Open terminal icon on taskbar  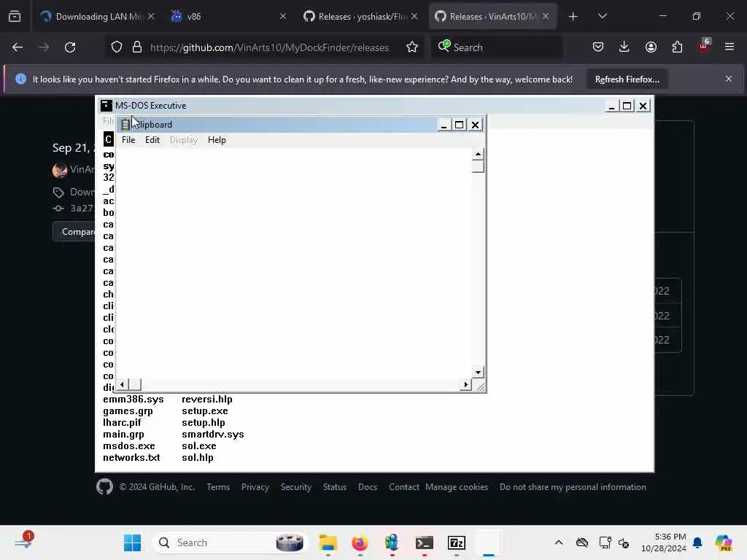[x=424, y=542]
